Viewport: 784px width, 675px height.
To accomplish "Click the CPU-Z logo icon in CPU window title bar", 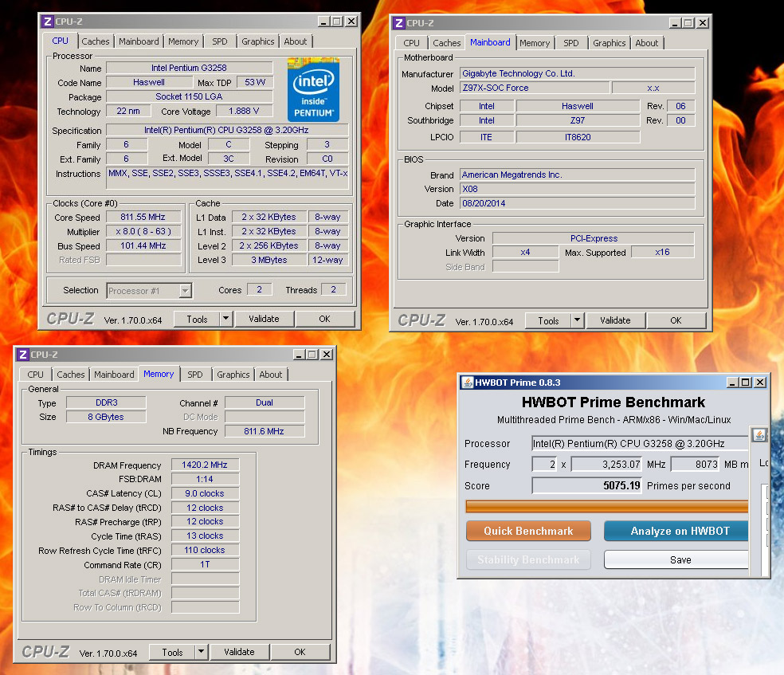I will pyautogui.click(x=48, y=22).
